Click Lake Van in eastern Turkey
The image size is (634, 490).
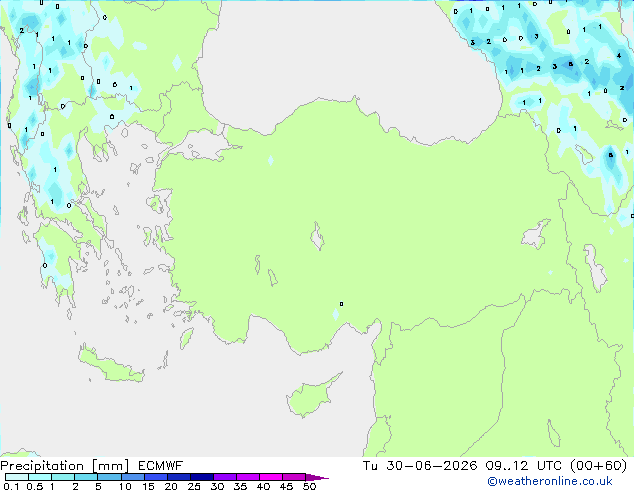point(536,234)
